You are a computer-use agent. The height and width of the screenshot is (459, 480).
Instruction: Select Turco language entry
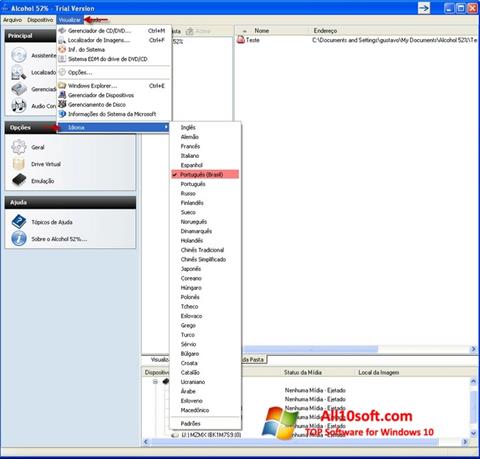(x=188, y=335)
